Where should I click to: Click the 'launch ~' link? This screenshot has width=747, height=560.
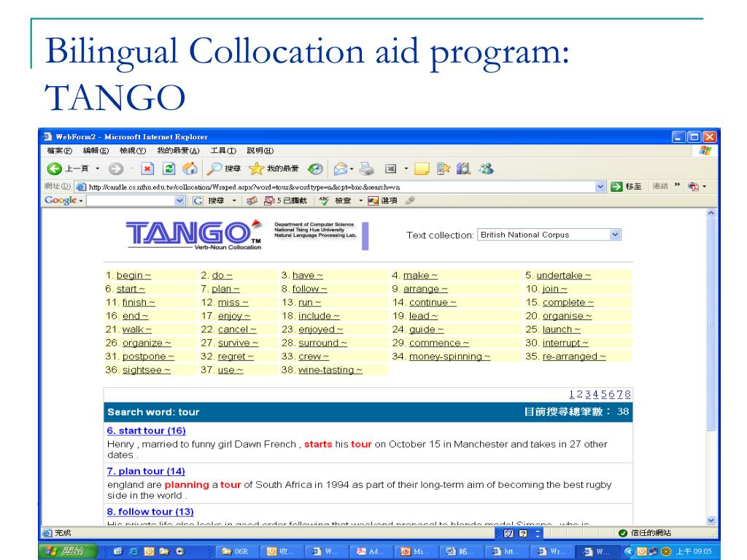[x=561, y=329]
